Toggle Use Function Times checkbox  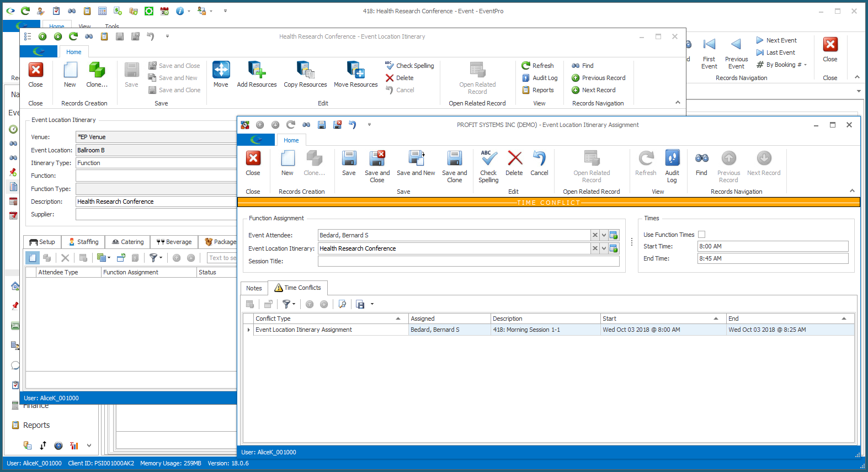click(x=702, y=235)
